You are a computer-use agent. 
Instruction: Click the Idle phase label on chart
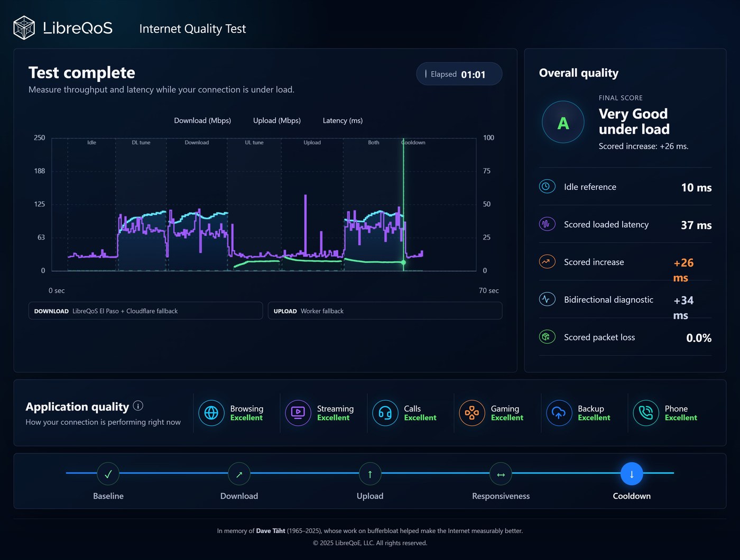pyautogui.click(x=91, y=143)
